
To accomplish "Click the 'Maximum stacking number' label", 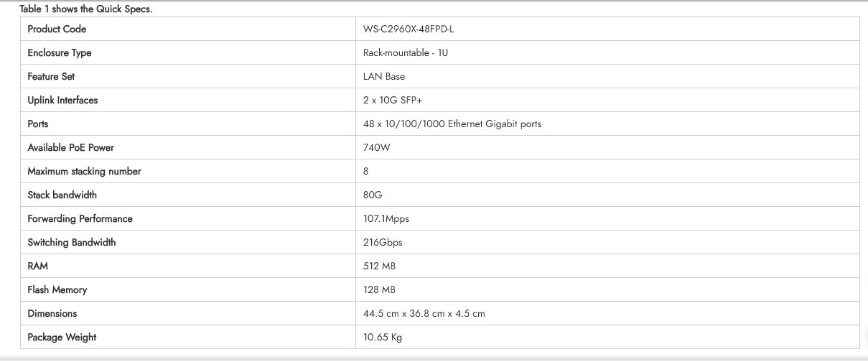I will pyautogui.click(x=84, y=172).
